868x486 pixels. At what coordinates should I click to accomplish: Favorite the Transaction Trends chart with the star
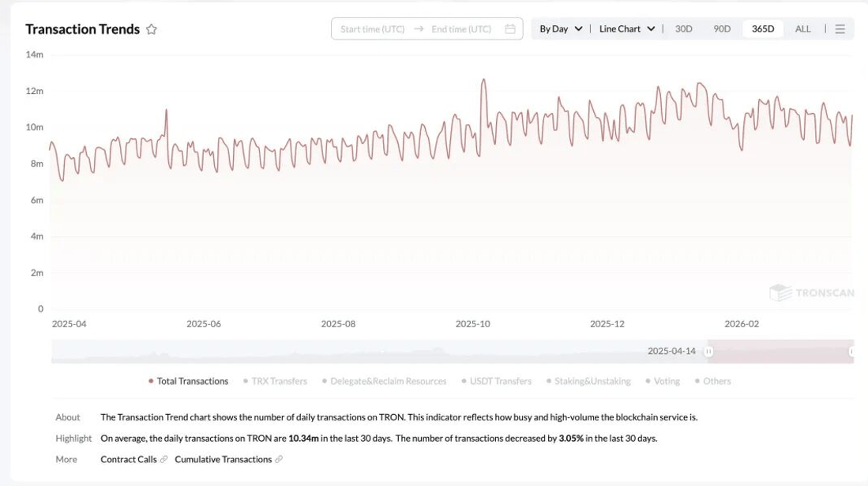(152, 29)
